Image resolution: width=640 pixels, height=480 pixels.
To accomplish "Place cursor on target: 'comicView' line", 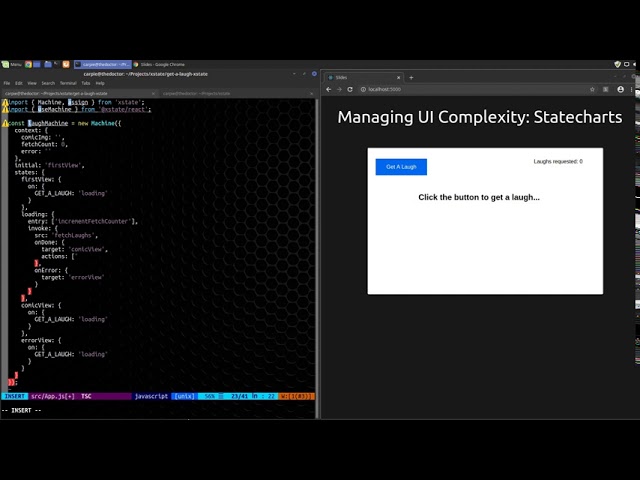I will click(74, 249).
